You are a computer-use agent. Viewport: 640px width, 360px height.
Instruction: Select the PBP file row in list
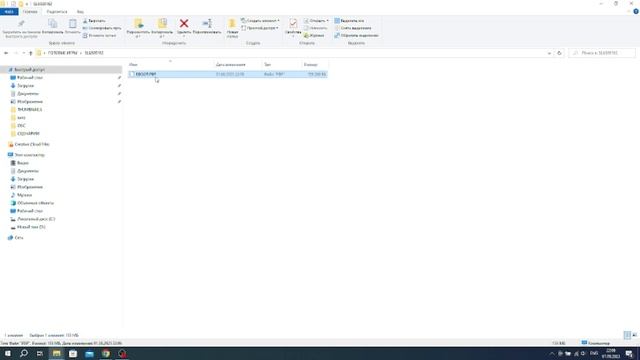point(227,74)
